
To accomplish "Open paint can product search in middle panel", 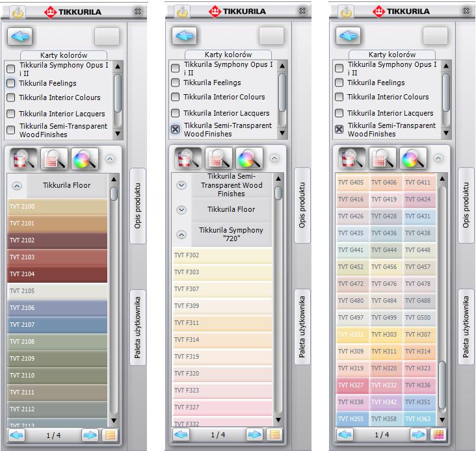I will tap(188, 158).
